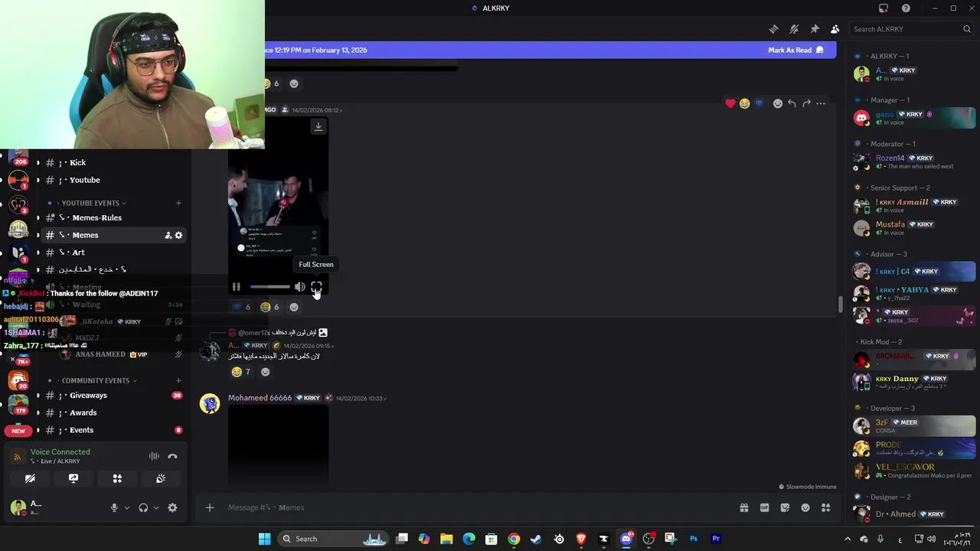This screenshot has height=551, width=980.
Task: Open the inbox icon in title bar
Action: [x=884, y=8]
